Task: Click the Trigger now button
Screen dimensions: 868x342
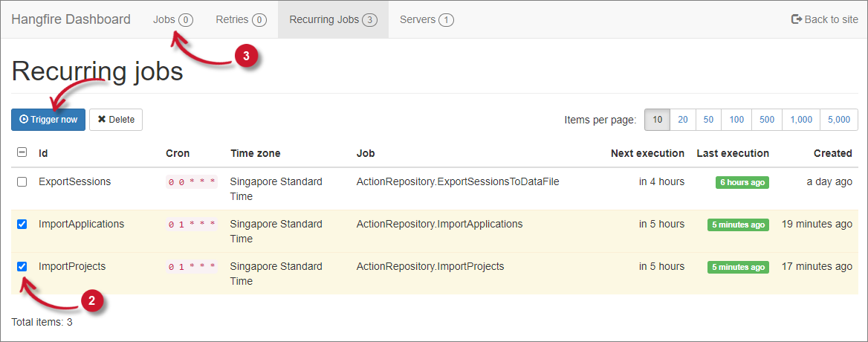Action: pyautogui.click(x=48, y=120)
